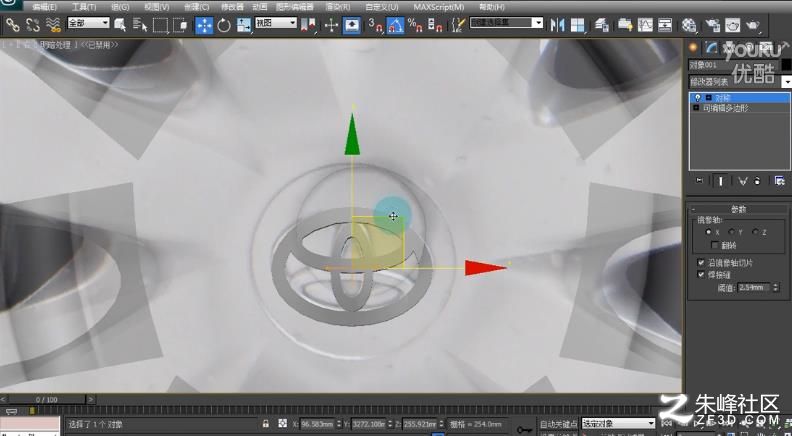This screenshot has height=436, width=792.
Task: Collapse the 参数 rollout header
Action: [738, 209]
